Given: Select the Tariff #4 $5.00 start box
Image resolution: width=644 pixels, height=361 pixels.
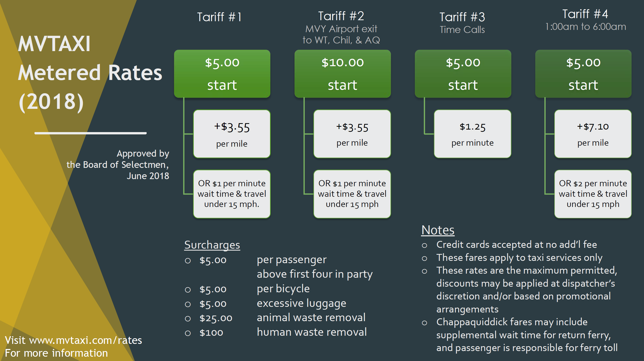Looking at the screenshot, I should pos(583,74).
